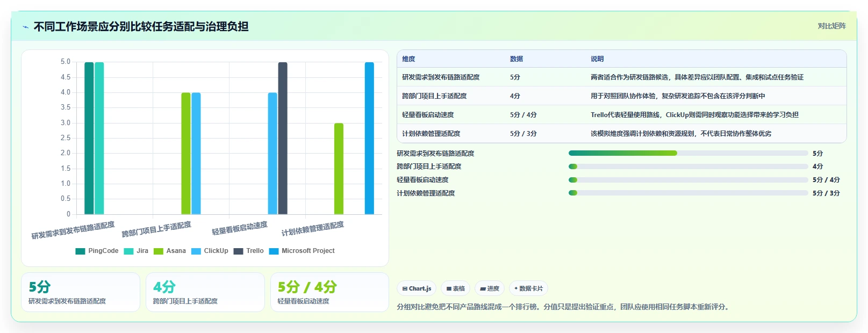
Task: Click the Microsoft Project bar in the chart
Action: tap(369, 138)
